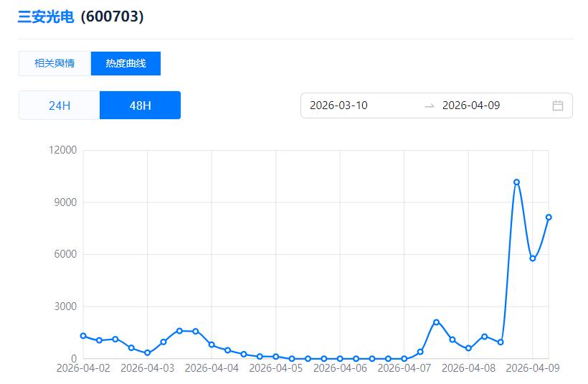Click the small peak point near 2026-04-07
Screen dimensions: 588x384
(436, 322)
